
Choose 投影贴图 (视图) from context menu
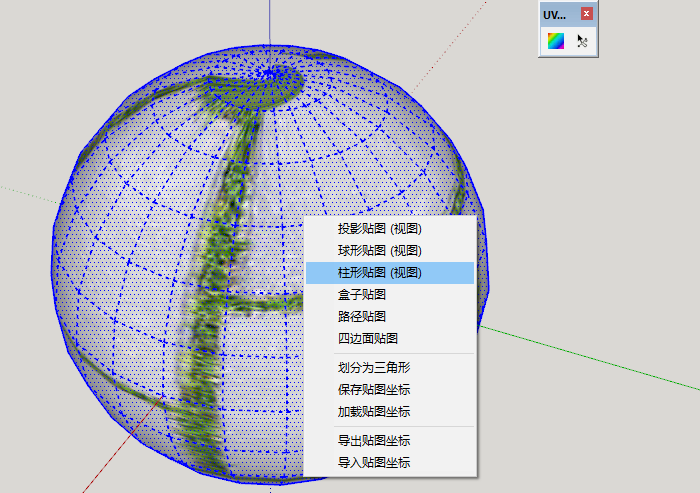tap(379, 229)
